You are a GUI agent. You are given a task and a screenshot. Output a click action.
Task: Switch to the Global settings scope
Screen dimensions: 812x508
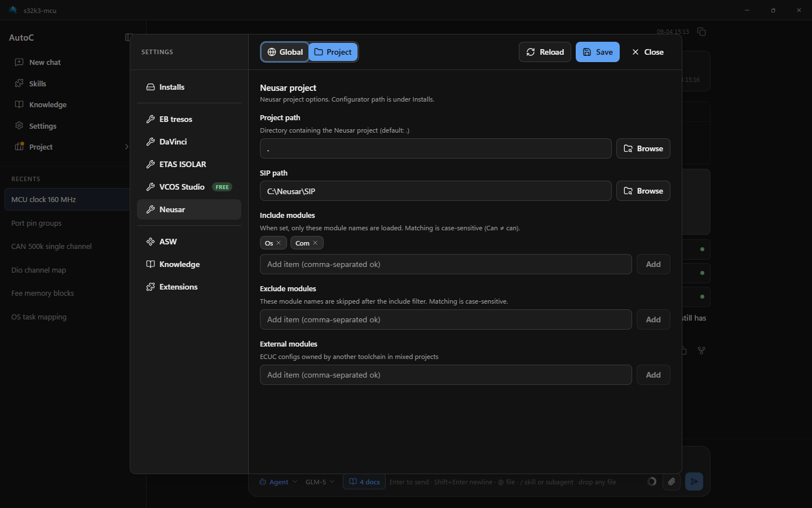(285, 52)
